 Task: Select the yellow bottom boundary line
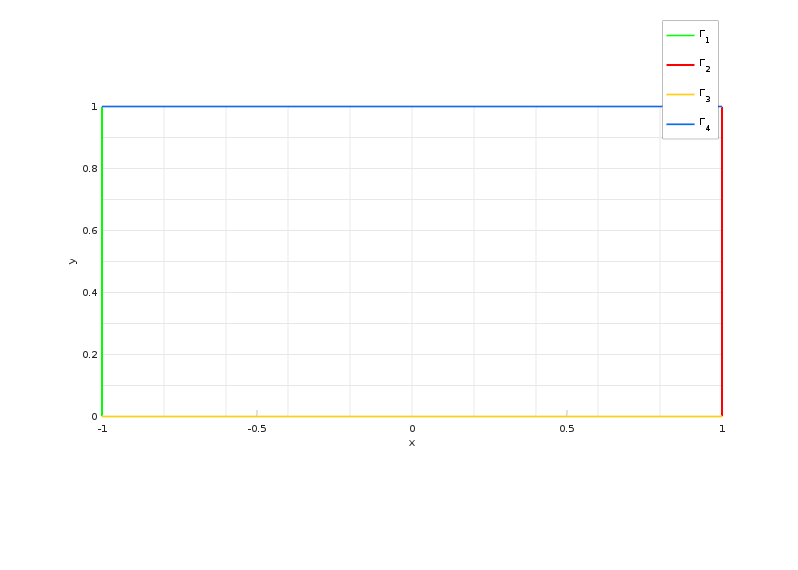coord(412,416)
